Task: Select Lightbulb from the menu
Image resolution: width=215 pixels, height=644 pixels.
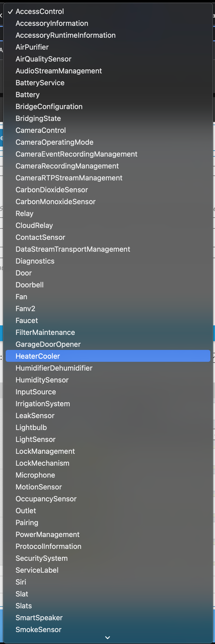Action: click(x=31, y=427)
